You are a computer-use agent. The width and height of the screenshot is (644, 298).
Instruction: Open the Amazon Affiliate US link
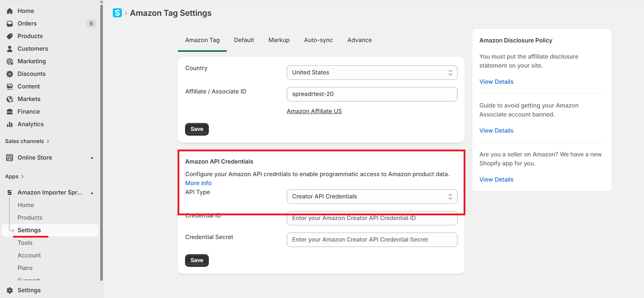(x=314, y=111)
